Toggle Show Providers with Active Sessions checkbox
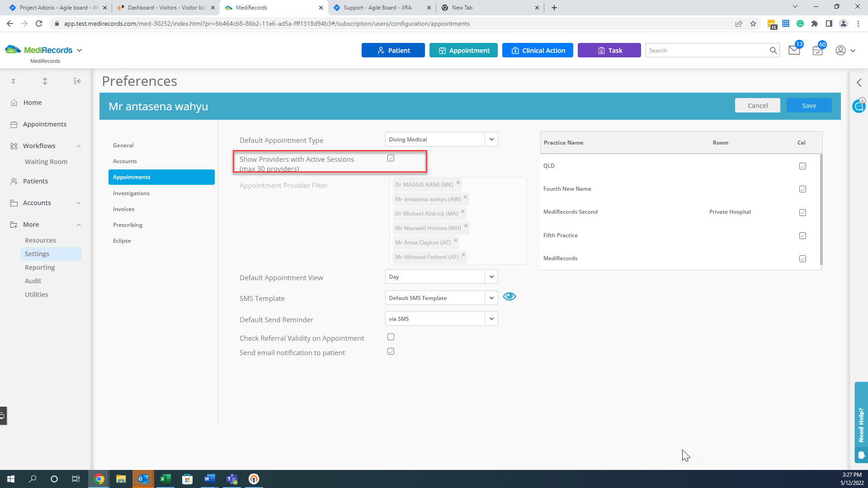 [391, 158]
